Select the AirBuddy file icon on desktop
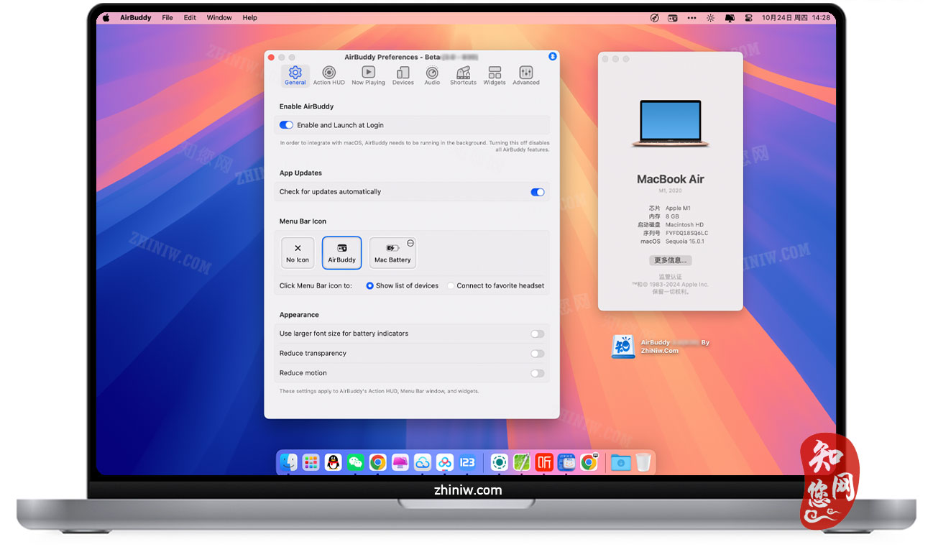 [622, 346]
